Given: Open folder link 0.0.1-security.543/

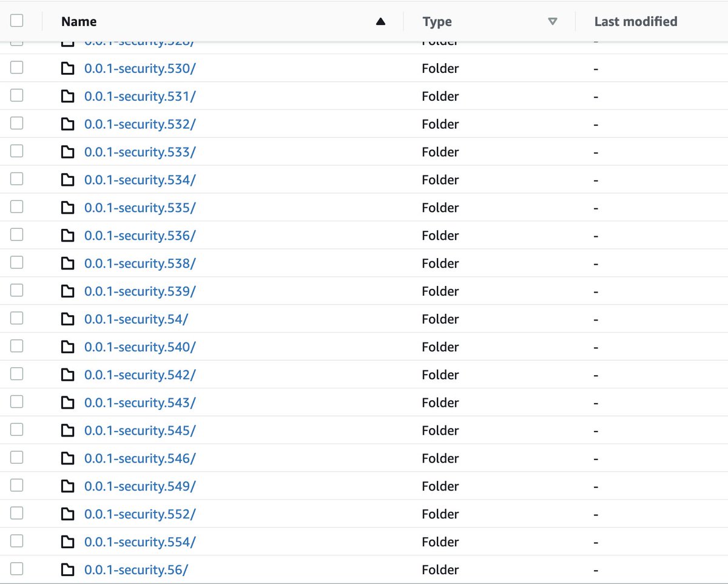Looking at the screenshot, I should click(140, 403).
